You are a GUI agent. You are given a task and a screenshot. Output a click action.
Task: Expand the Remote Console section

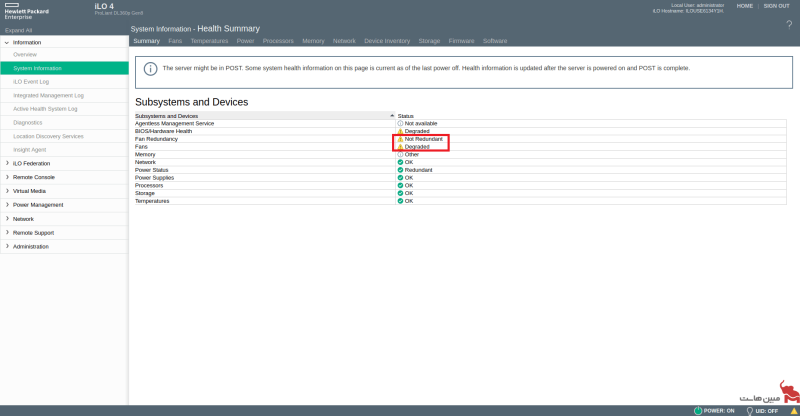[7, 177]
